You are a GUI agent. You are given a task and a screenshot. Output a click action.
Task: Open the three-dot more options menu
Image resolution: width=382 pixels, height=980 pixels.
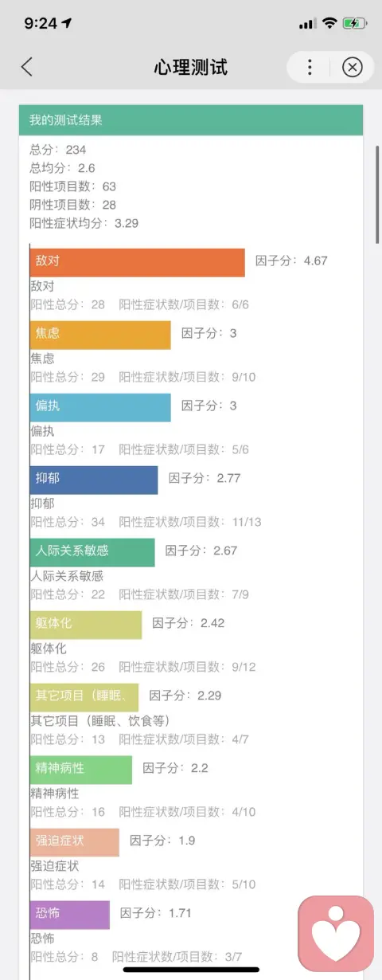(x=310, y=67)
